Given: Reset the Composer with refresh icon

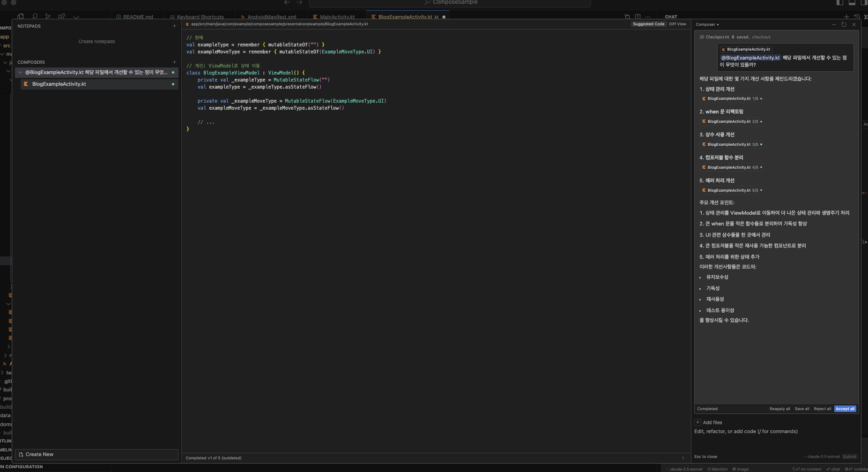Looking at the screenshot, I should pyautogui.click(x=844, y=24).
